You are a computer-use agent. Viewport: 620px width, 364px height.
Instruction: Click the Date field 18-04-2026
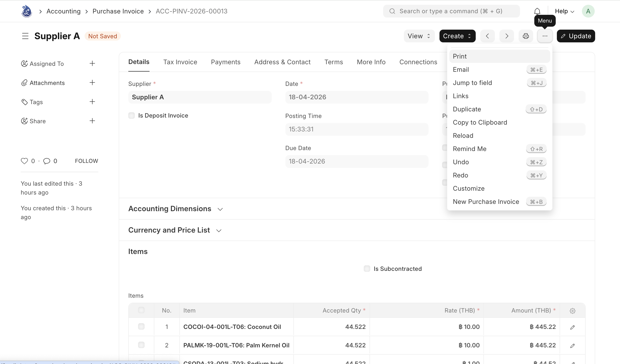357,97
